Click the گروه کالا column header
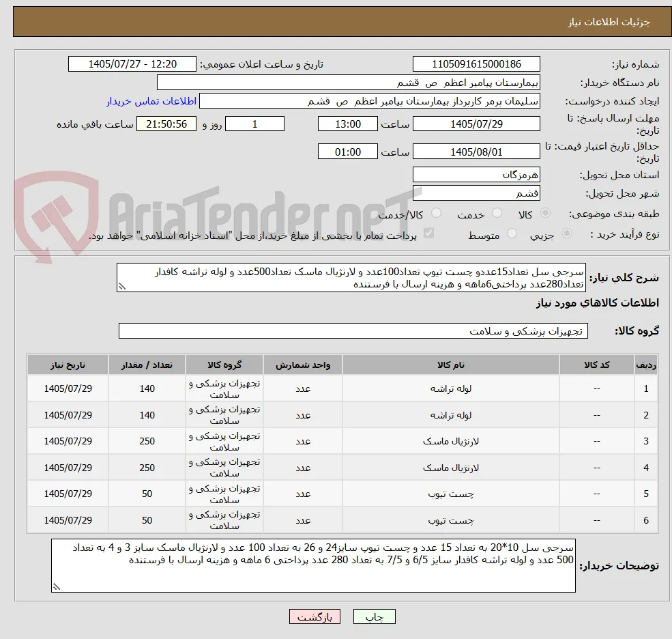The height and width of the screenshot is (639, 672). [224, 365]
